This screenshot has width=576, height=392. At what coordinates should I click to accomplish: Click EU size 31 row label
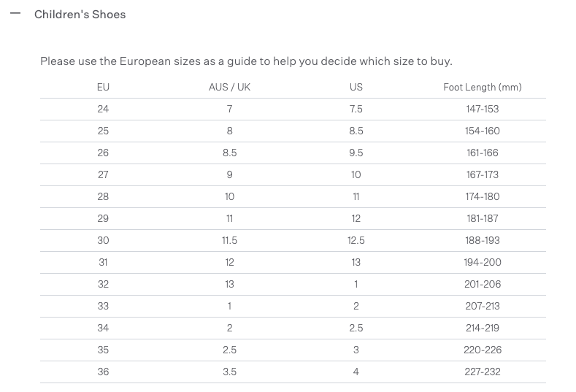pos(103,262)
